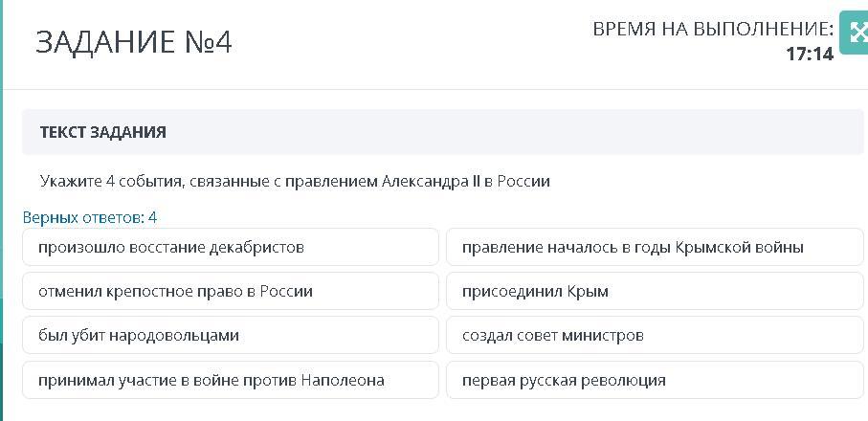Select answer 'произошло восстание декабристов'

click(x=231, y=247)
